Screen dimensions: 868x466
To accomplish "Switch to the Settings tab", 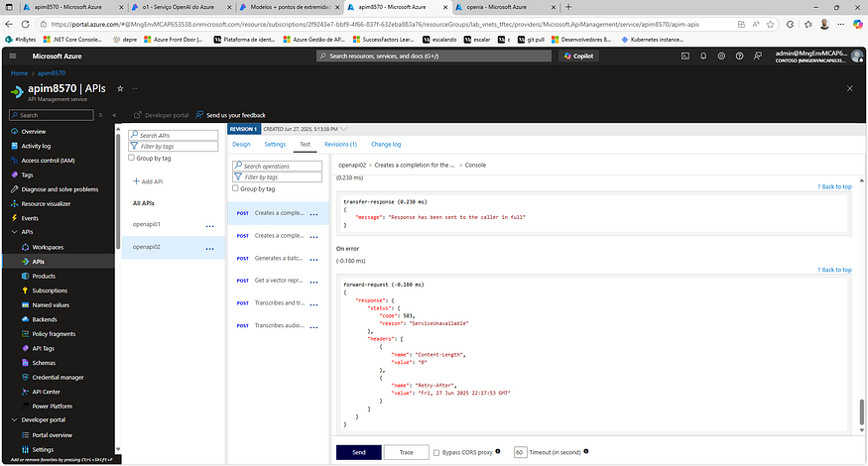I will click(x=275, y=145).
